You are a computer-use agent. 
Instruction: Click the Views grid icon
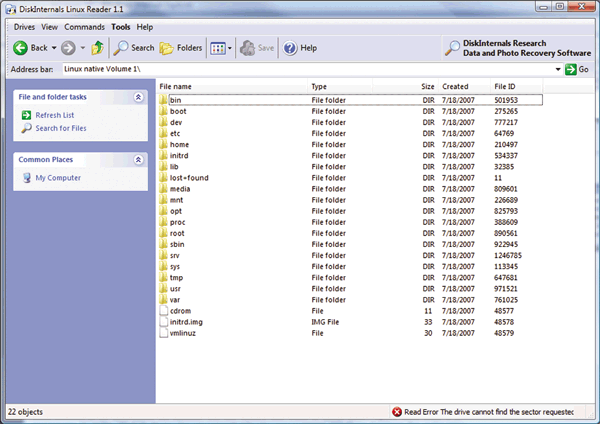click(218, 48)
